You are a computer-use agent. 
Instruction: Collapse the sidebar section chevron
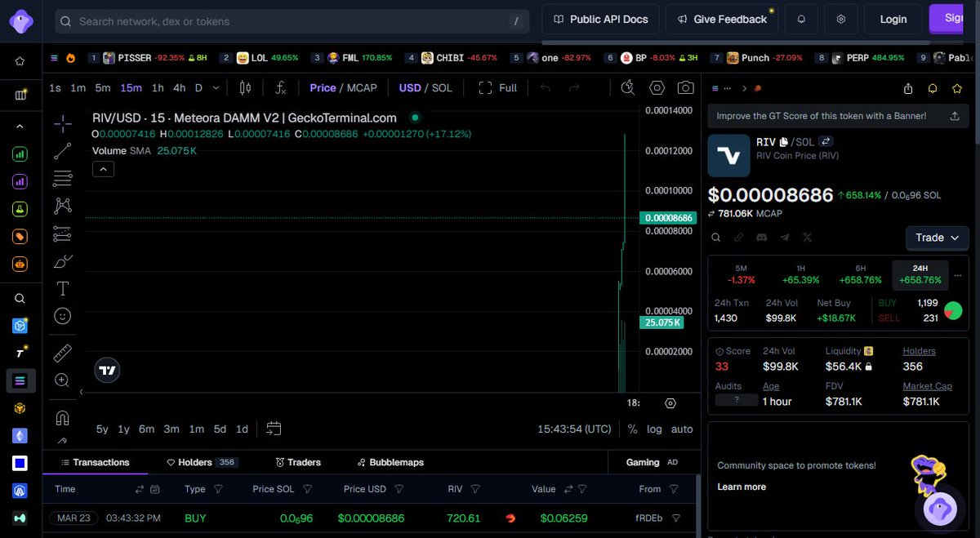(20, 127)
